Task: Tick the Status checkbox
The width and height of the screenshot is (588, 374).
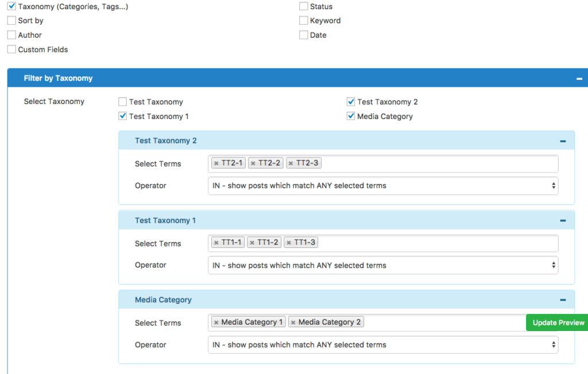Action: 303,6
